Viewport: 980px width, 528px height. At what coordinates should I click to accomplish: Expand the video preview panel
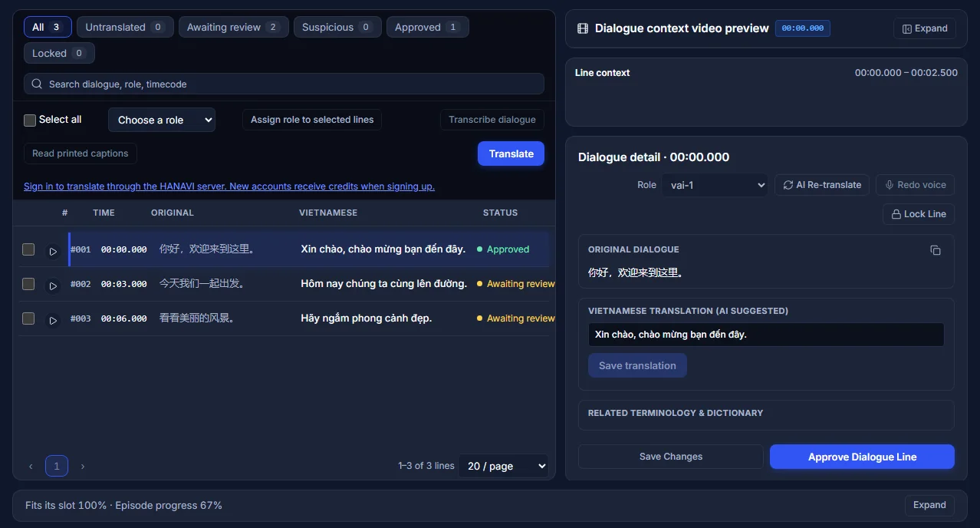click(x=925, y=28)
